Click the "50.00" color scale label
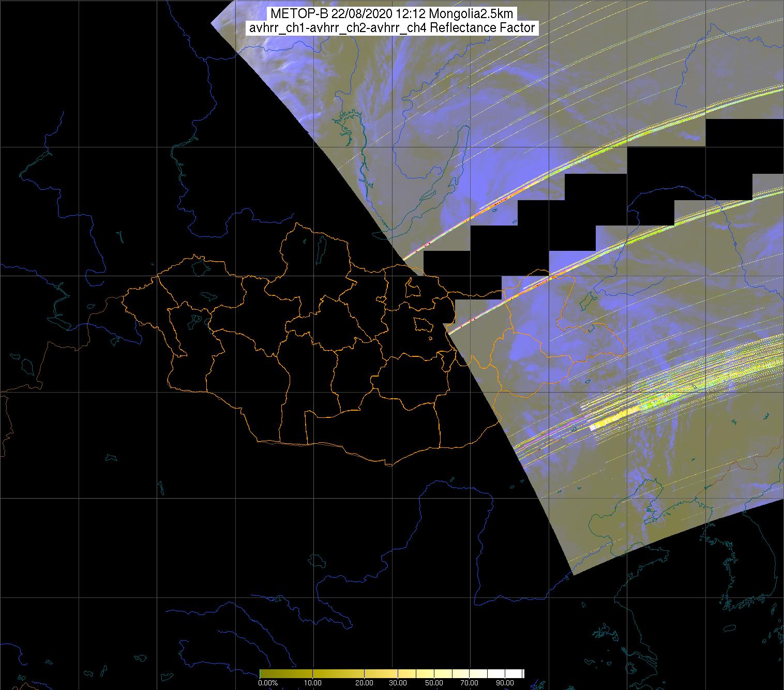Screen dimensions: 784x690 coord(434,683)
